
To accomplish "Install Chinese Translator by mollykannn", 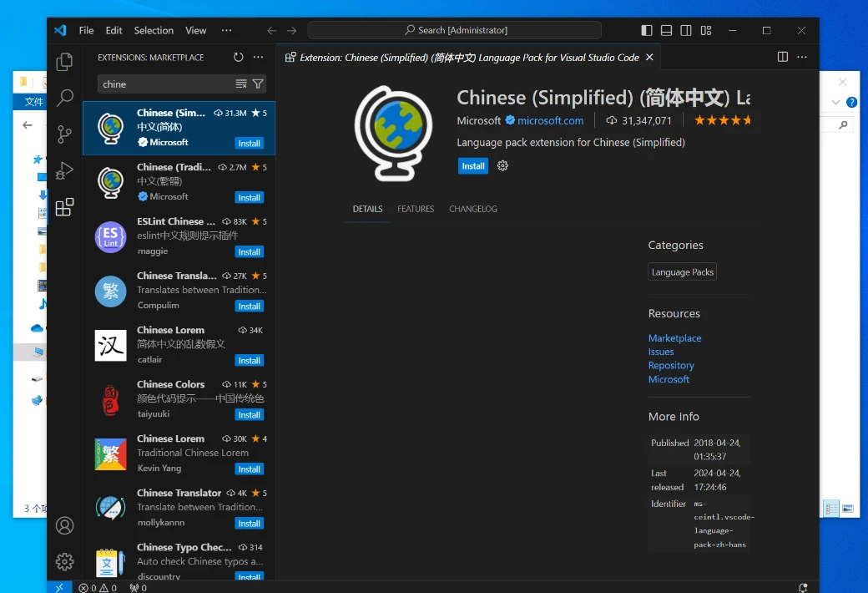I will point(249,524).
